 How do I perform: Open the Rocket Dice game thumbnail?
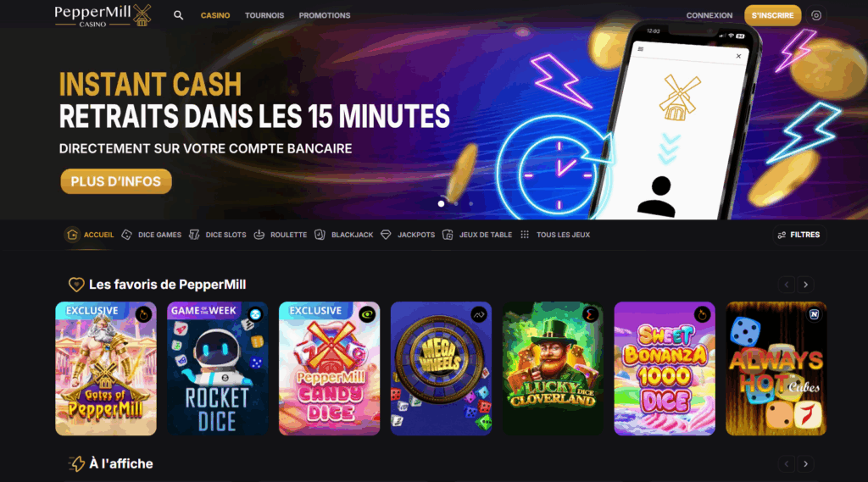pyautogui.click(x=218, y=368)
